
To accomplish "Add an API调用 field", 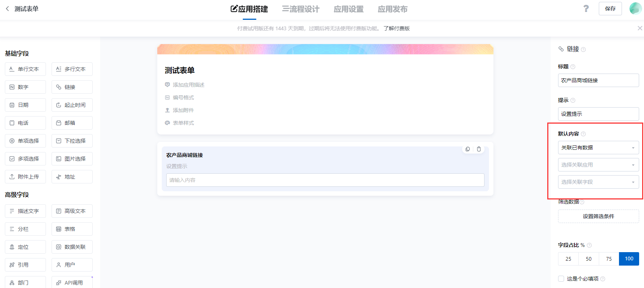I will 72,282.
